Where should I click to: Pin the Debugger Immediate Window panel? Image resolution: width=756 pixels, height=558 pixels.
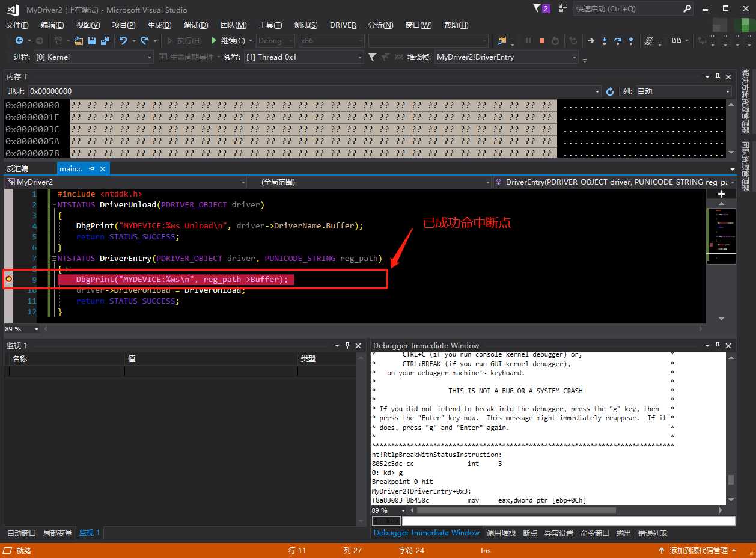coord(718,346)
